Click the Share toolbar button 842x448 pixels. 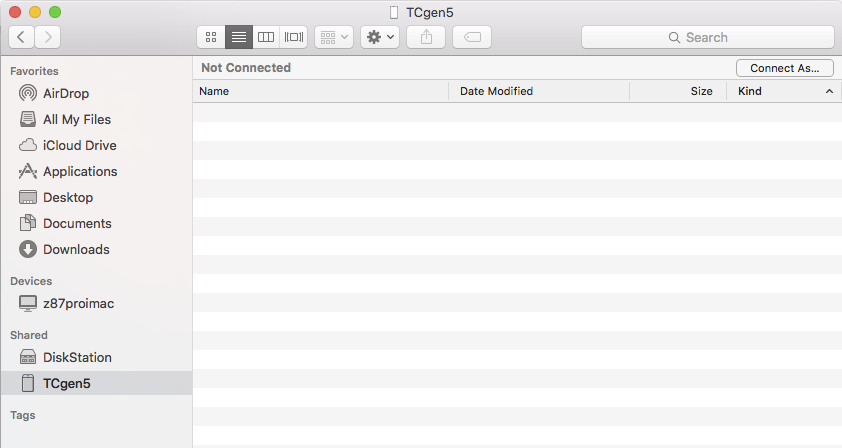[x=426, y=37]
